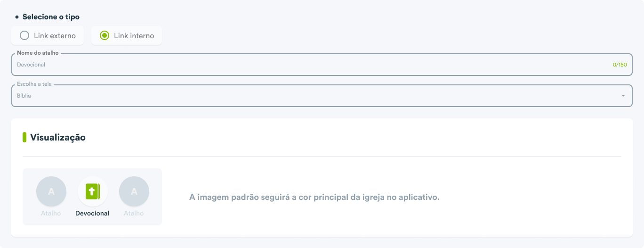The height and width of the screenshot is (248, 644).
Task: Click the 0/150 character counter
Action: point(620,65)
